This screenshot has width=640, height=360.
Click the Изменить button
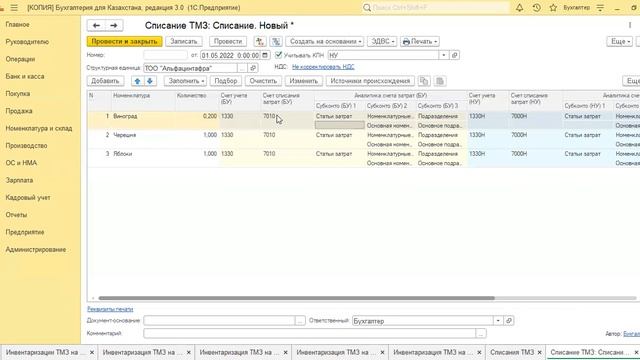pyautogui.click(x=304, y=81)
